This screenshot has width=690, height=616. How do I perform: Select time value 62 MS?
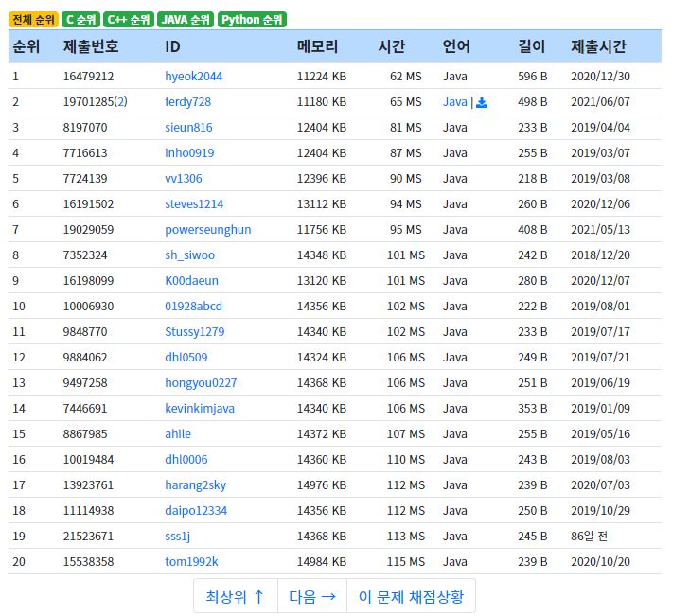pyautogui.click(x=406, y=77)
